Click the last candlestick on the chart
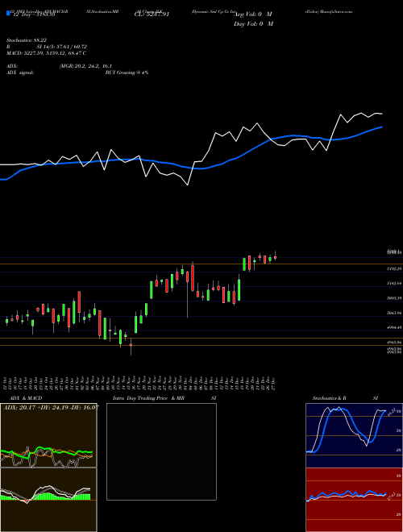The width and height of the screenshot is (403, 532). click(275, 256)
